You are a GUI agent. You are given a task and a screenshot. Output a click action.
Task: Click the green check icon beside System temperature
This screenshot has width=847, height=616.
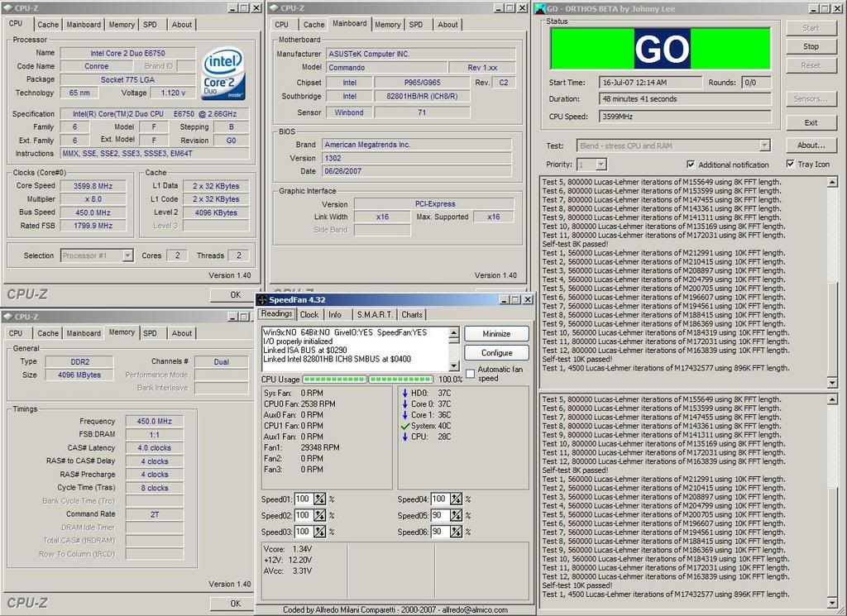[405, 426]
